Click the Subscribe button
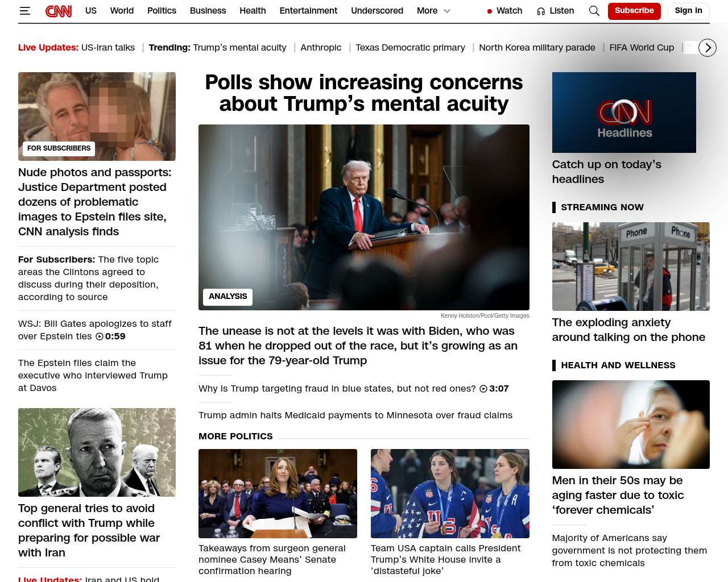This screenshot has height=582, width=728. [x=634, y=11]
